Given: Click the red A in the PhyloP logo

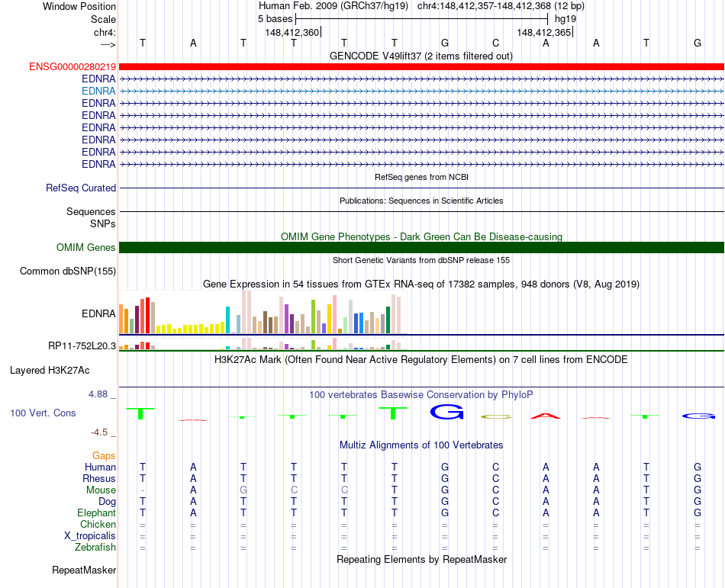Looking at the screenshot, I should pos(546,416).
